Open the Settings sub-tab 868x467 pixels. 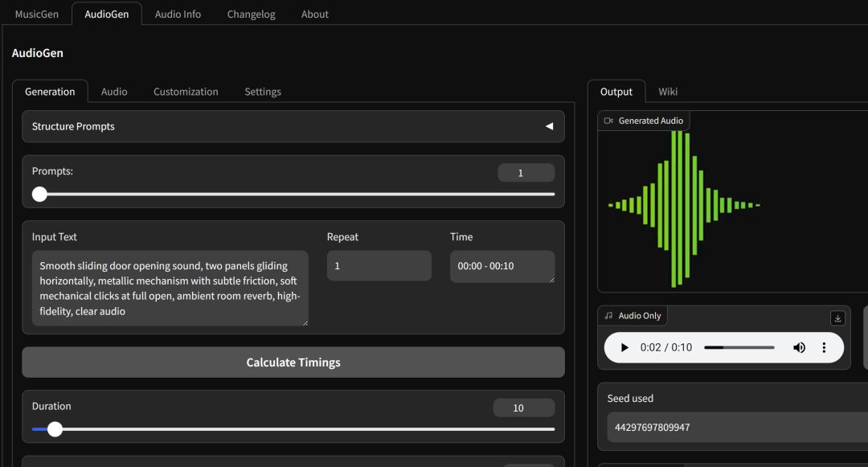tap(263, 92)
